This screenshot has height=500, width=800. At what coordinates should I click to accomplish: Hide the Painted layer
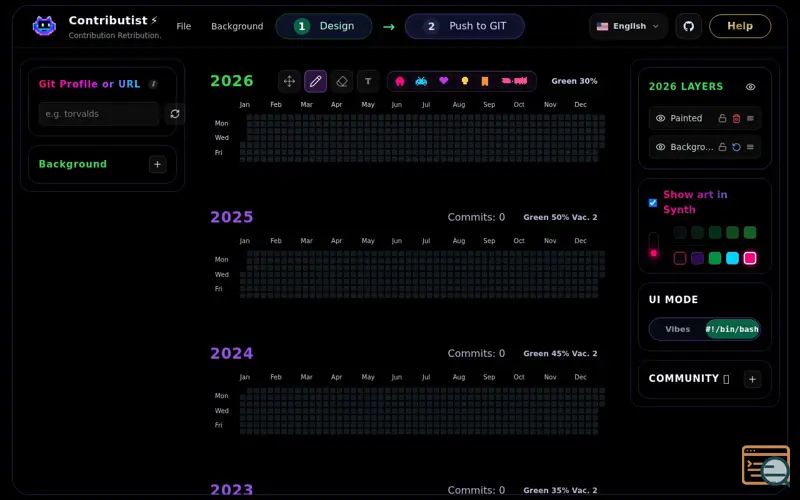(x=660, y=118)
